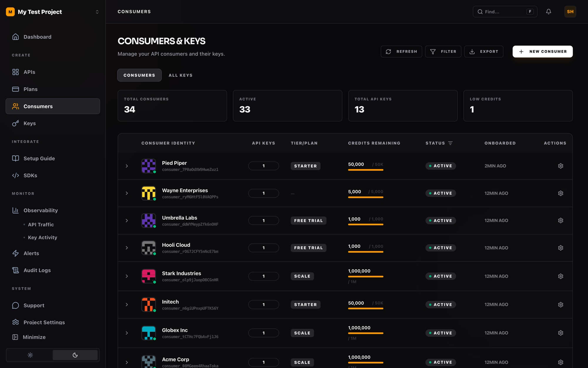Sort by Status column filter icon

(x=450, y=143)
